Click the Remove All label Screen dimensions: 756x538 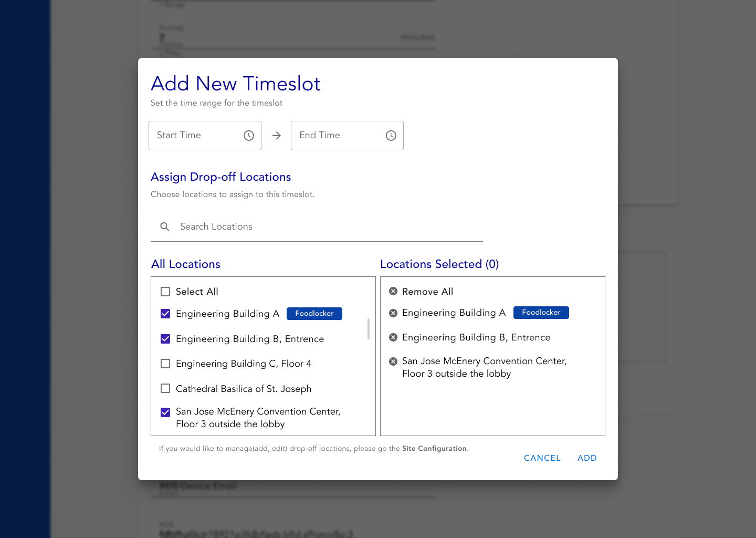pos(427,292)
